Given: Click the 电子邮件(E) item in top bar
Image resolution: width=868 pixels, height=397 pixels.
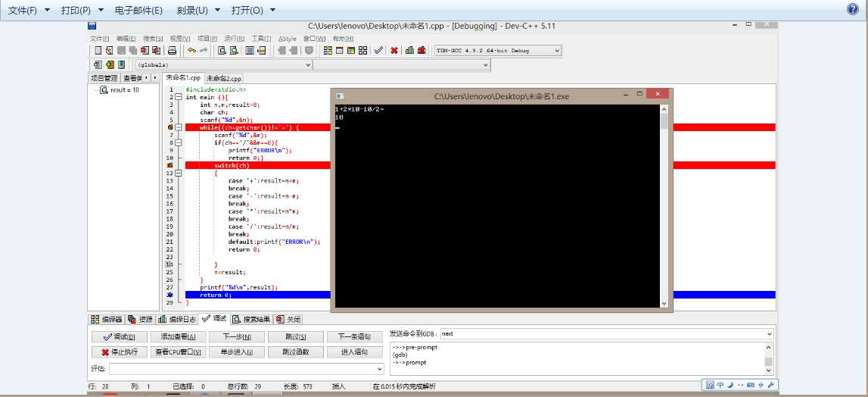Looking at the screenshot, I should pos(138,10).
